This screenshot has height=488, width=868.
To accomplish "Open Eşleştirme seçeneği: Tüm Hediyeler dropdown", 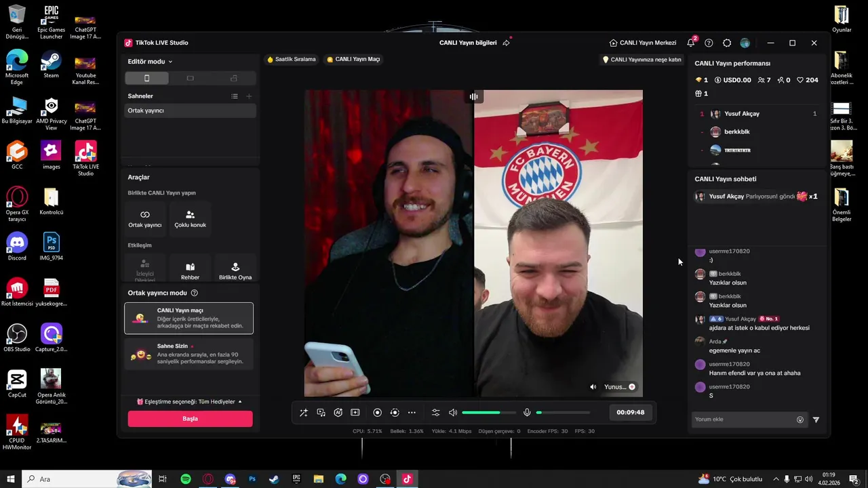I will click(189, 402).
